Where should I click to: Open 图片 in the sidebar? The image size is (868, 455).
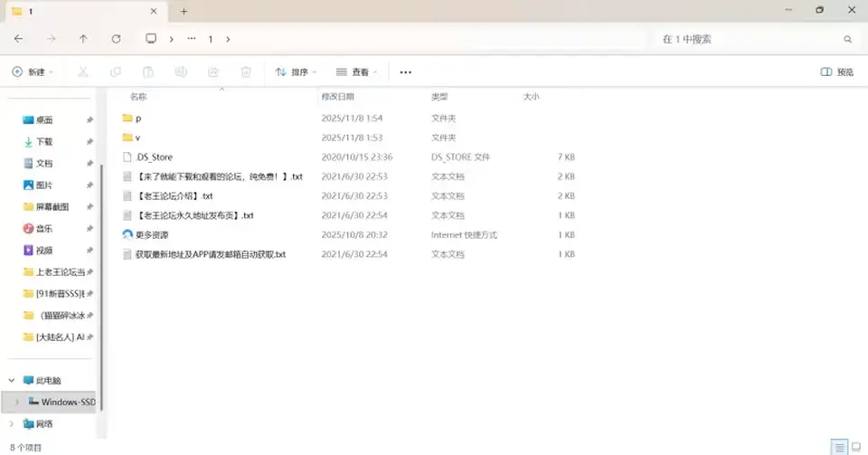point(44,185)
